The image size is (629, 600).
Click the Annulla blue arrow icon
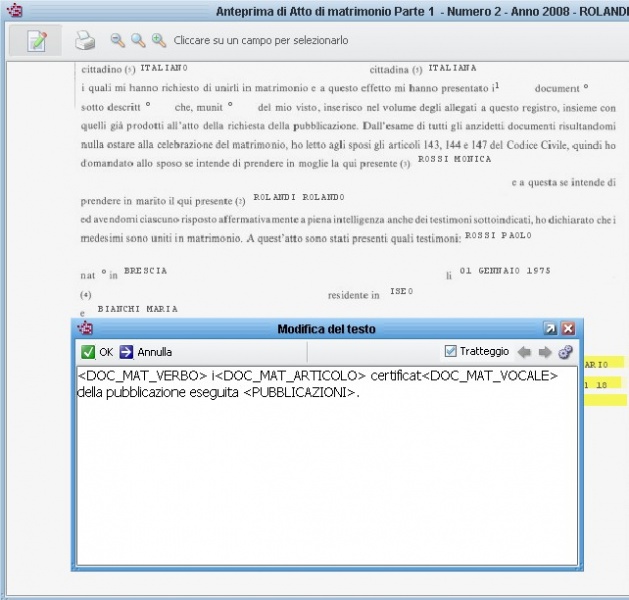pyautogui.click(x=126, y=352)
